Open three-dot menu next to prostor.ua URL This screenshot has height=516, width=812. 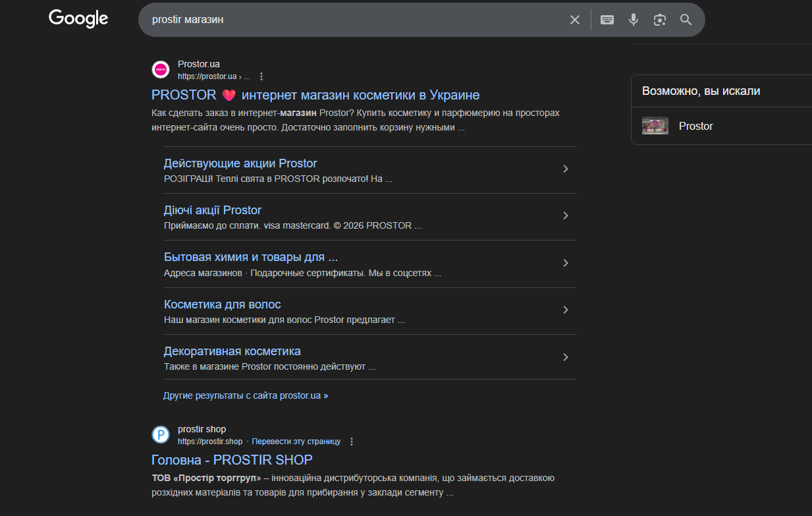(x=261, y=76)
